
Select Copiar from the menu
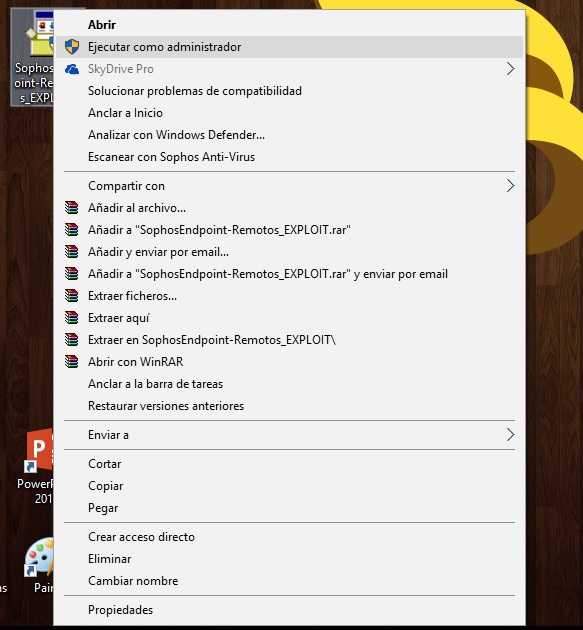click(289, 486)
